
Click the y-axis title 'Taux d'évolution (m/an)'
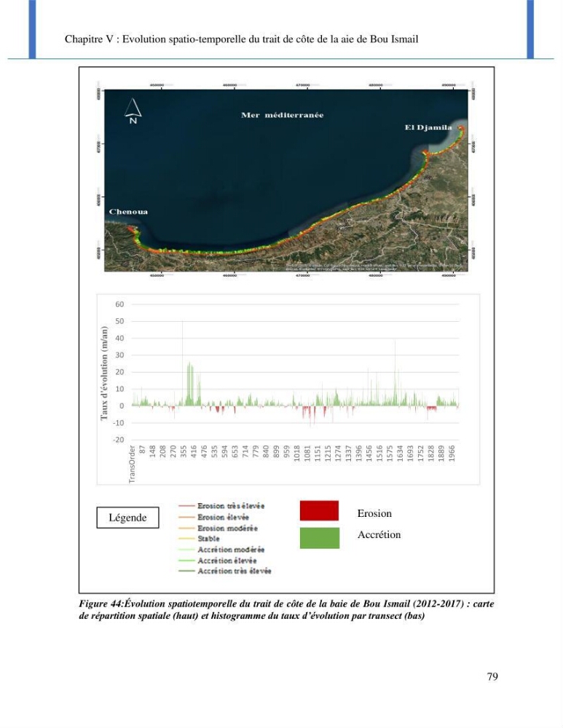tap(104, 373)
